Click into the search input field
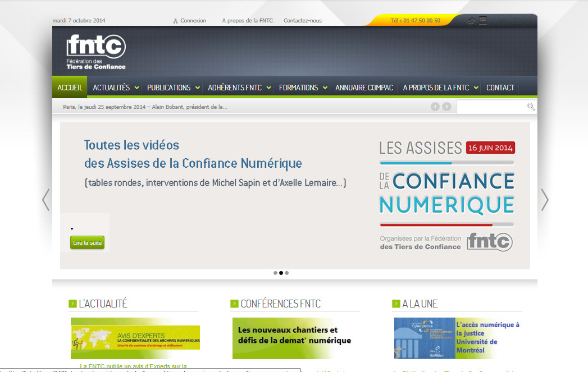588x372 pixels. click(491, 107)
